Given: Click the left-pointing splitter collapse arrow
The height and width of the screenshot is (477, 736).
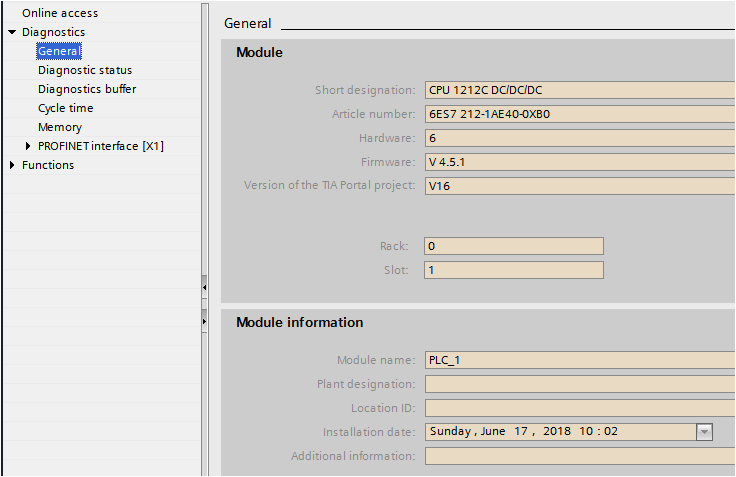Looking at the screenshot, I should (x=204, y=287).
